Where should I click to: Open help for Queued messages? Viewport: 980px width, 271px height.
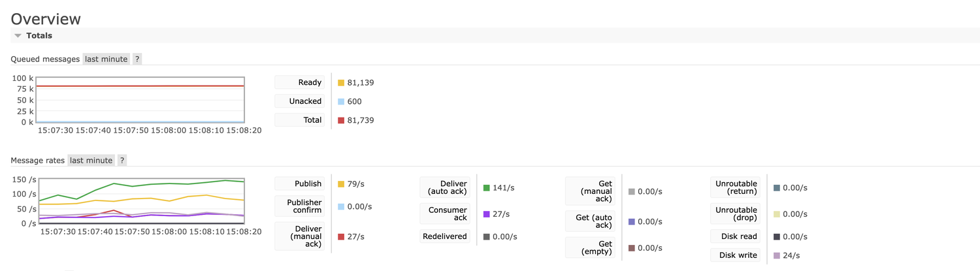pos(137,59)
